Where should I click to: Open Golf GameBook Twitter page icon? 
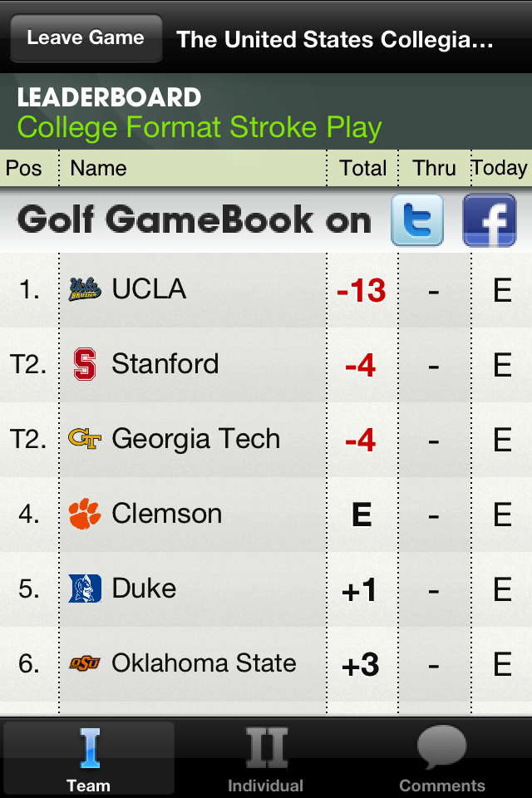coord(417,219)
